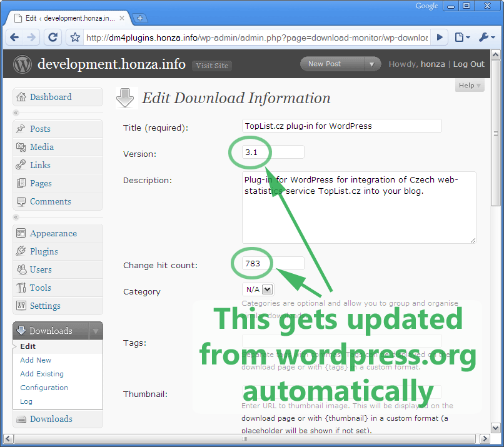The image size is (504, 447).
Task: Go to the Links menu
Action: (40, 165)
